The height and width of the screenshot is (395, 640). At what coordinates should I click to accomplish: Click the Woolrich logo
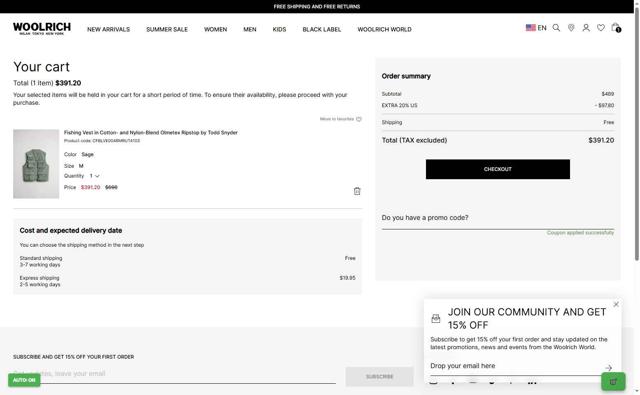tap(42, 28)
